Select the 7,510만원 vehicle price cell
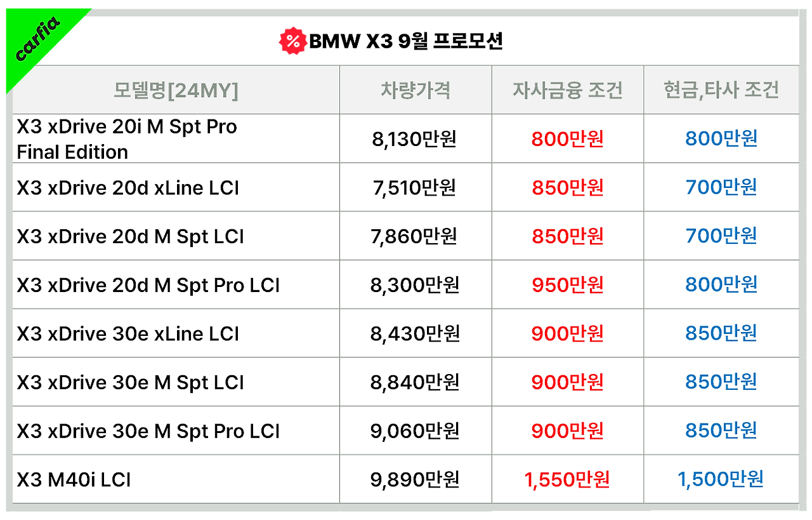Screen dimensions: 812x520 415,188
